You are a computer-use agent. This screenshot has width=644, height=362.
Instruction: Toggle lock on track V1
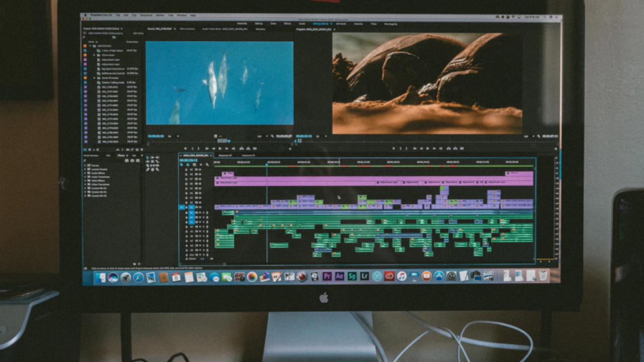click(186, 207)
